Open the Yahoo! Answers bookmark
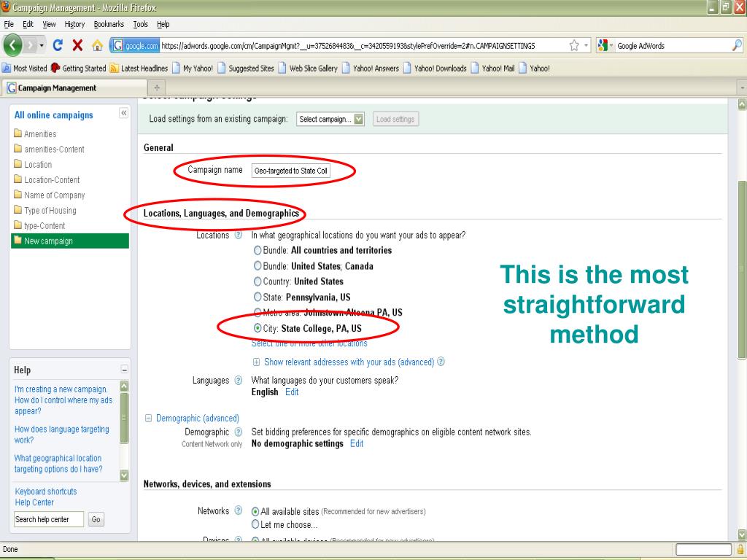This screenshot has width=747, height=560. (371, 68)
